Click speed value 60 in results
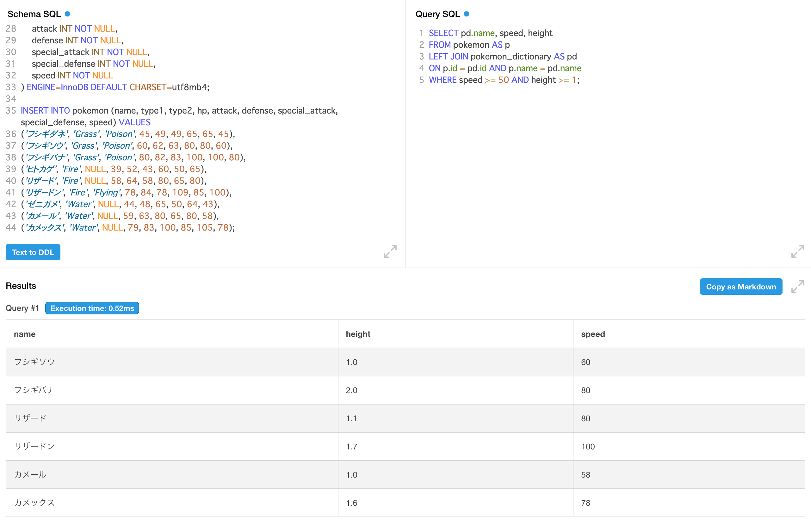 click(586, 362)
